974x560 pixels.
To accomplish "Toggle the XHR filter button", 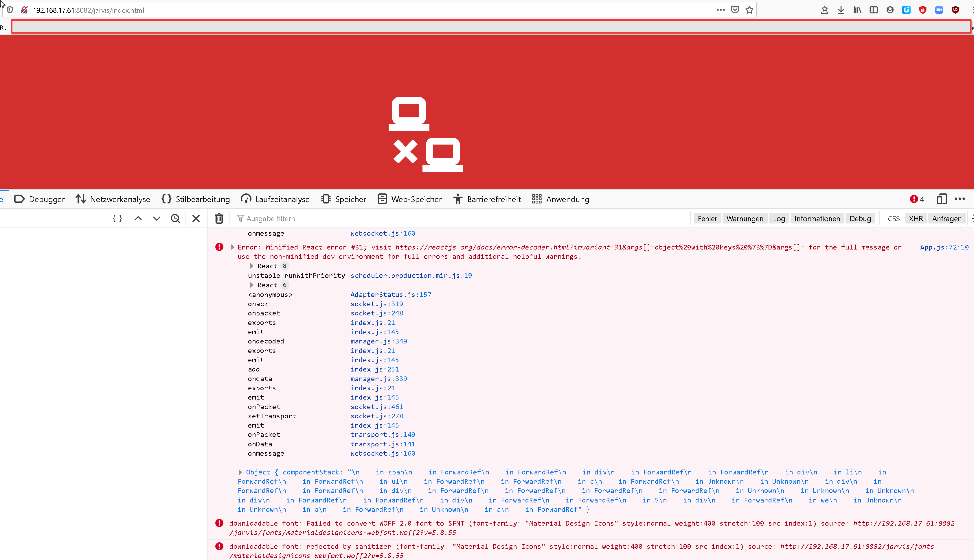I will click(916, 219).
